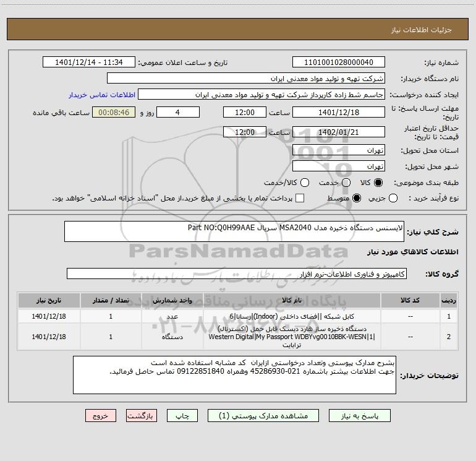Open buyer contact info link اطلاعات تماس خریدار
The width and height of the screenshot is (476, 461).
pyautogui.click(x=102, y=95)
